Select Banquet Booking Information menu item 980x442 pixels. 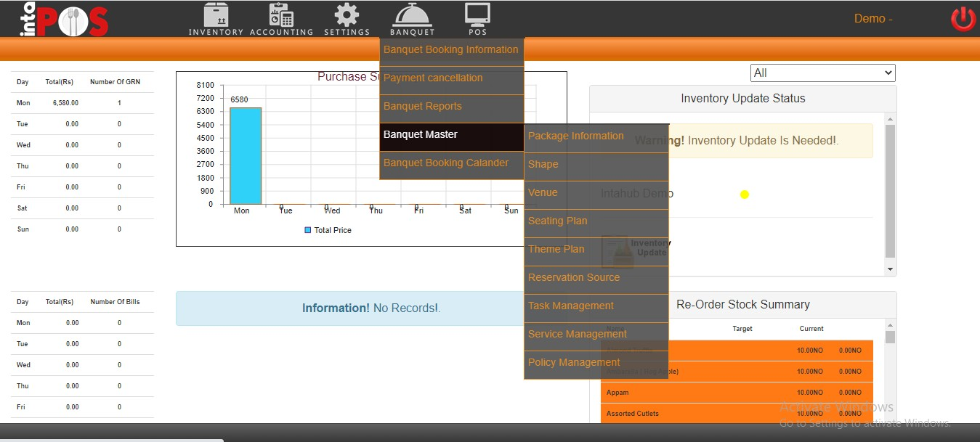pos(451,50)
